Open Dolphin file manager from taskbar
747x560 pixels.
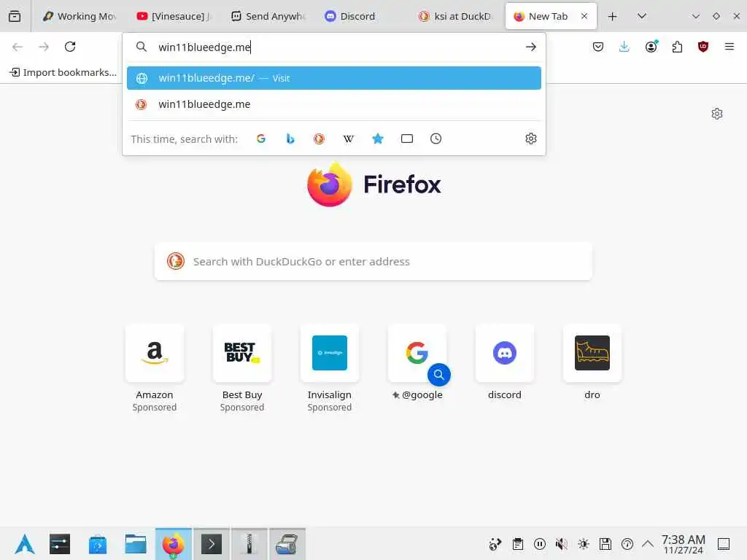136,544
